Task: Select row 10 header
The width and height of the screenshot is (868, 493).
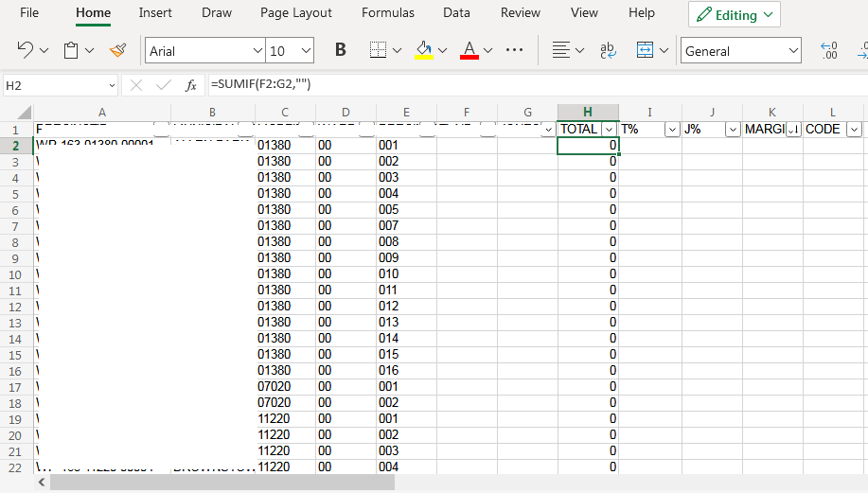Action: [x=15, y=275]
